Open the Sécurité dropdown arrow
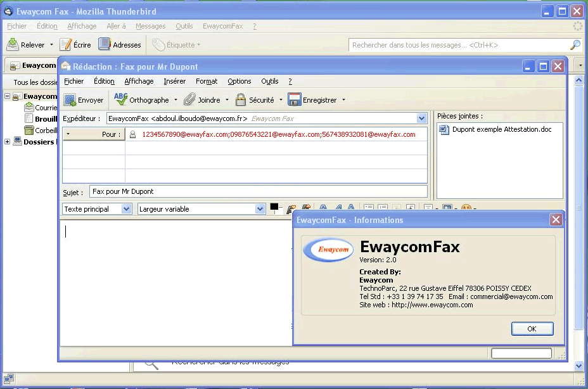The width and height of the screenshot is (588, 389). point(281,99)
